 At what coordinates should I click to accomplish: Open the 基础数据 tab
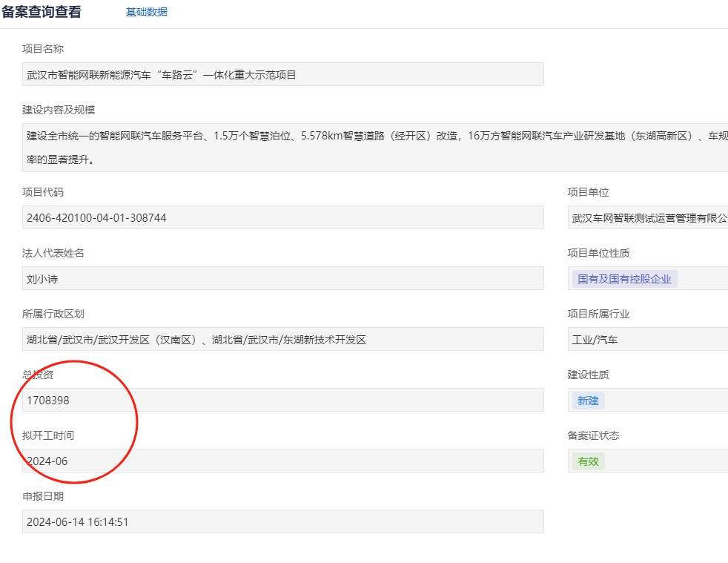[146, 12]
